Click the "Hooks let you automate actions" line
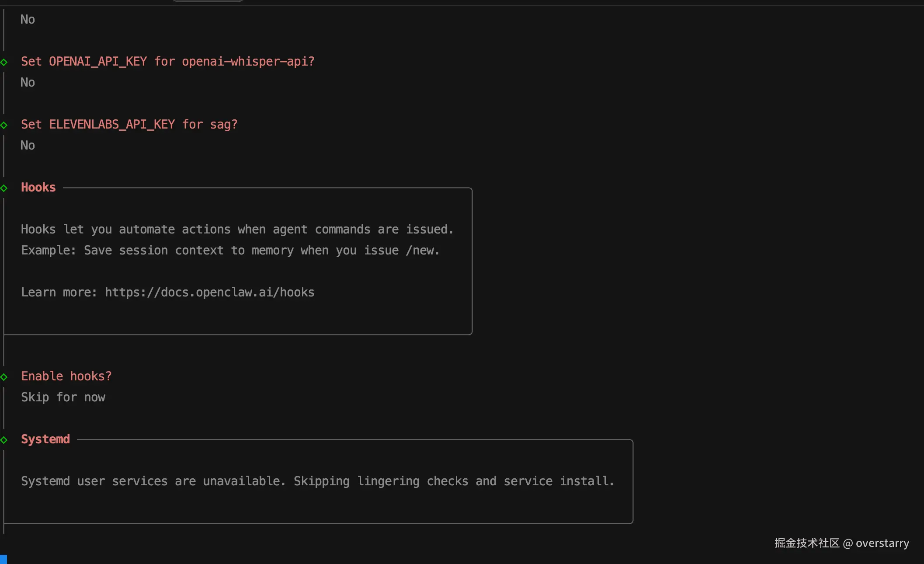 pyautogui.click(x=237, y=229)
